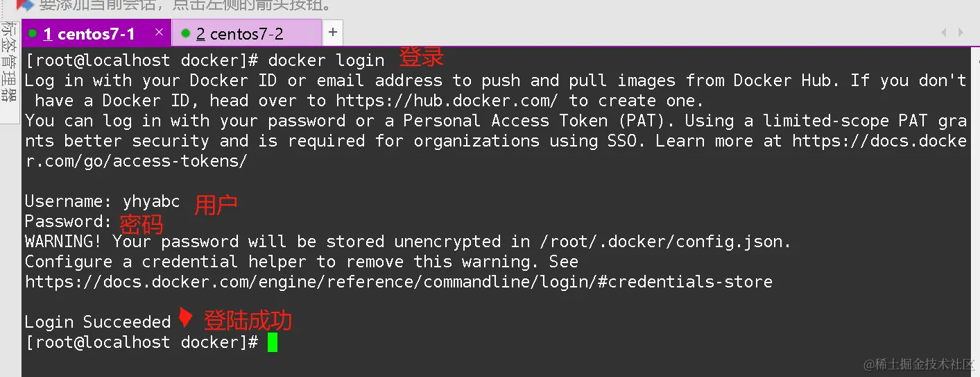Click the docker login command text
The width and height of the screenshot is (980, 377).
326,60
